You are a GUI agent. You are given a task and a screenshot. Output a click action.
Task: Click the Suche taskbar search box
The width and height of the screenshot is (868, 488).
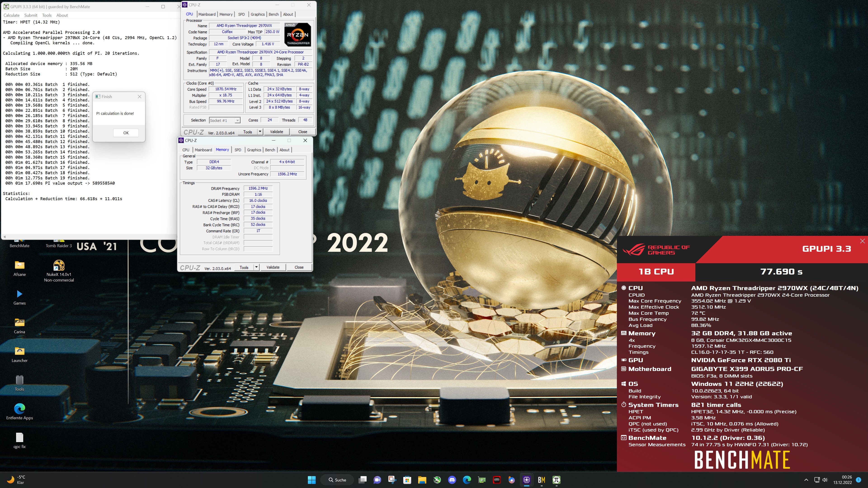tap(337, 480)
